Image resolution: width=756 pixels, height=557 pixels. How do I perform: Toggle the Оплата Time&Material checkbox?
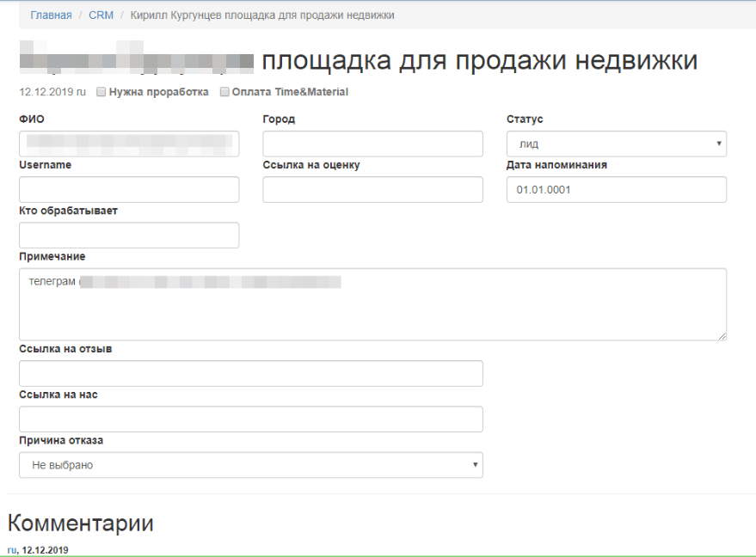[225, 92]
